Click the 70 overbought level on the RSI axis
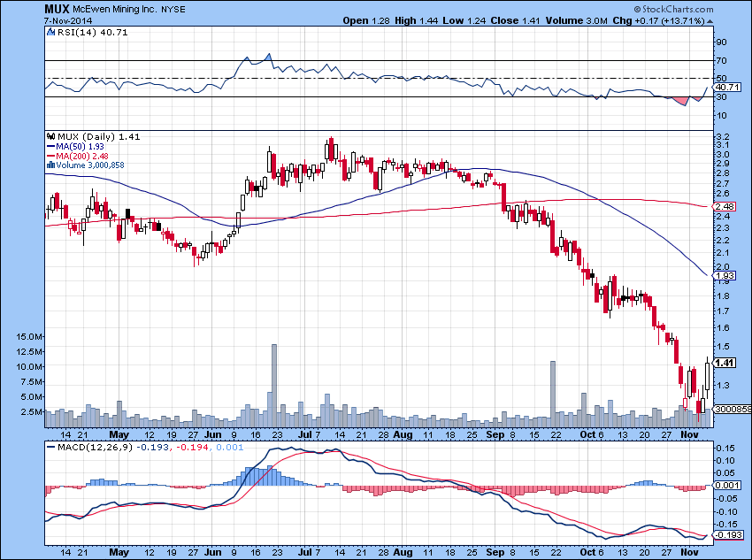752x560 pixels. (x=721, y=60)
